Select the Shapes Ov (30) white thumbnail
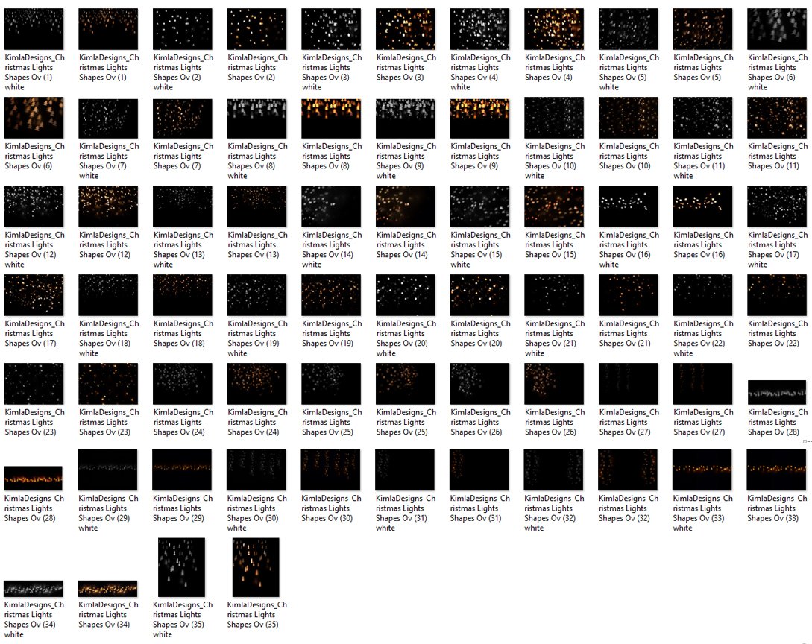 256,470
